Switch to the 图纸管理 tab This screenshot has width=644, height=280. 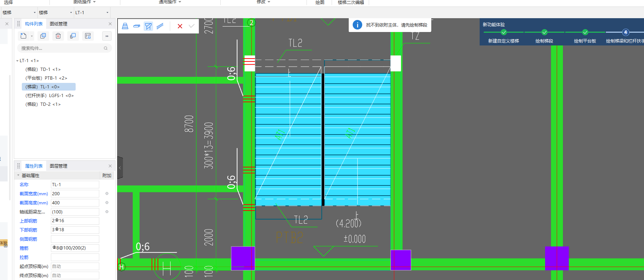[x=59, y=24]
